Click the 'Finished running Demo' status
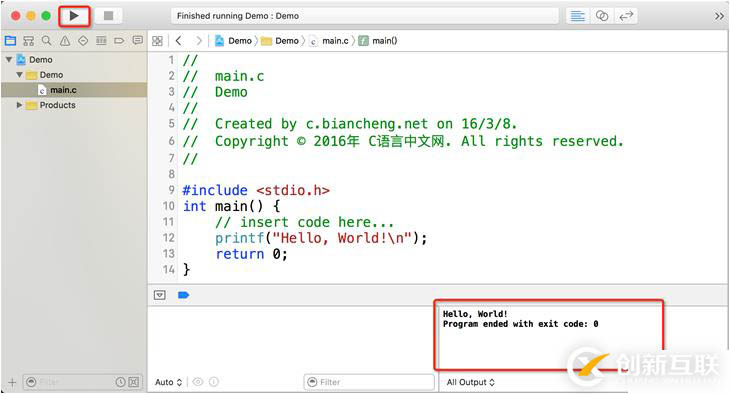 pyautogui.click(x=238, y=16)
